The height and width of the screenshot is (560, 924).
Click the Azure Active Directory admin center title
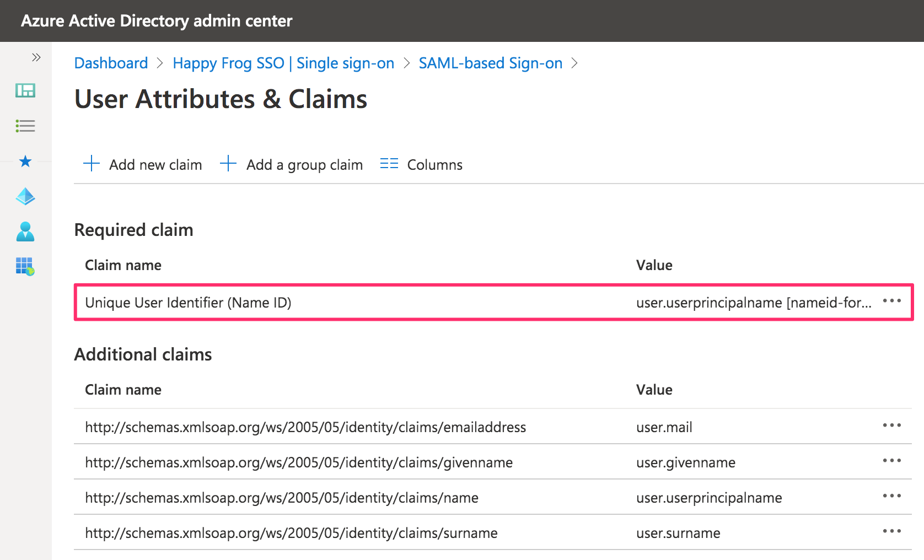point(157,20)
